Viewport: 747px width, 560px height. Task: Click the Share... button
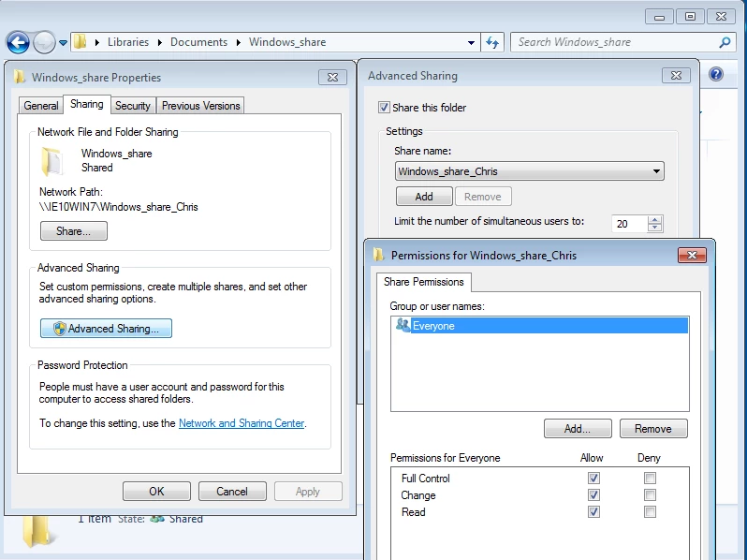(73, 231)
